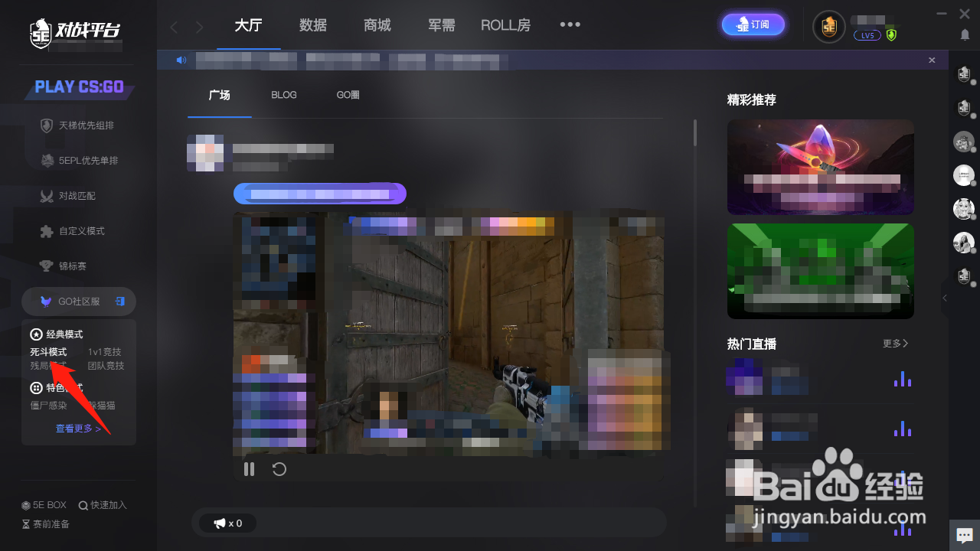This screenshot has height=551, width=980.
Task: Expand the three-dot more menu
Action: point(570,24)
